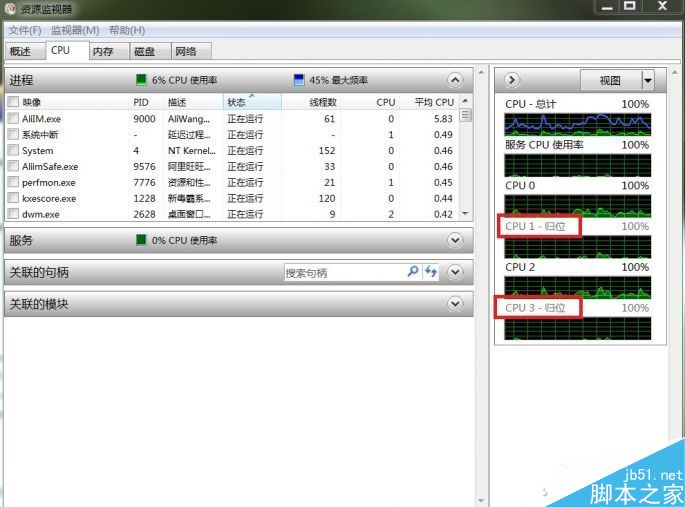Open the 视图 dropdown arrow
This screenshot has height=507, width=685.
point(647,80)
